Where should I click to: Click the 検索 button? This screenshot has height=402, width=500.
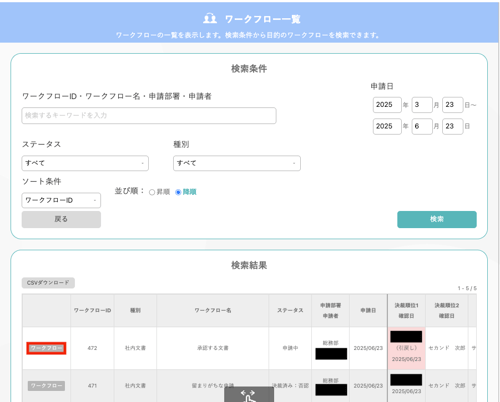coord(437,219)
